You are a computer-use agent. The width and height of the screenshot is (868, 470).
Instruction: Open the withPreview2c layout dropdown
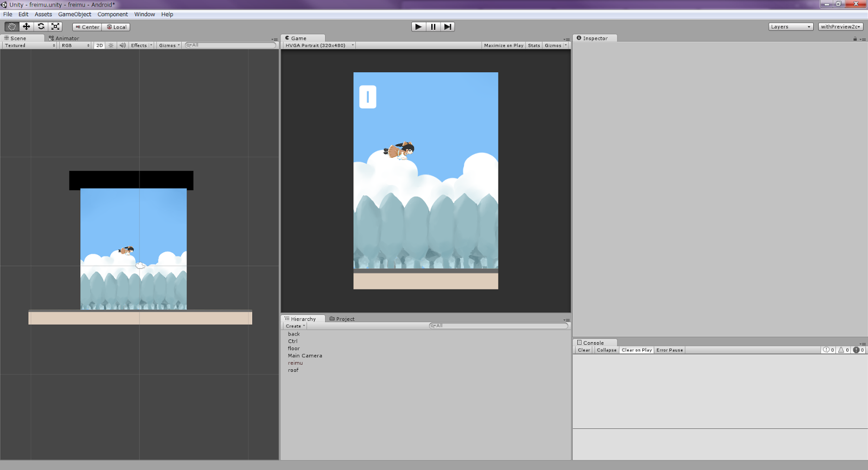point(840,27)
